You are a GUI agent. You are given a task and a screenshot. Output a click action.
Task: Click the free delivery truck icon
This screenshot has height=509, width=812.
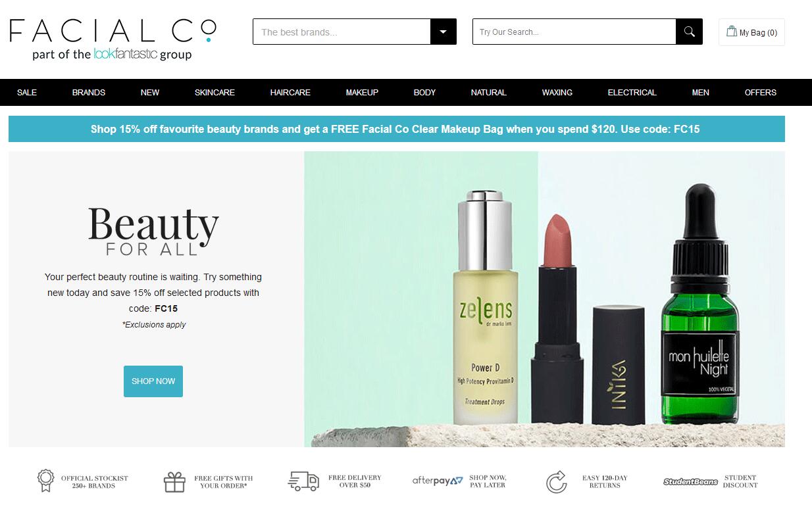(303, 481)
